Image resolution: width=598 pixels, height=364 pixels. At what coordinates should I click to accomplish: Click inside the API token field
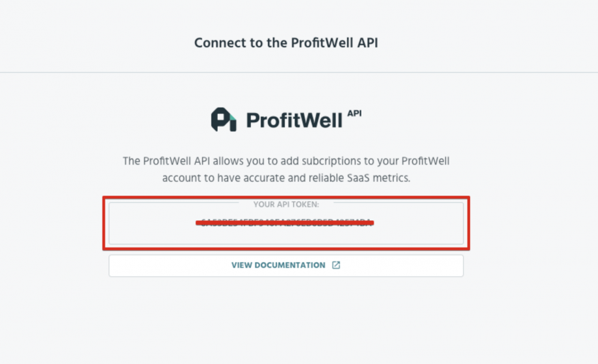click(x=286, y=223)
